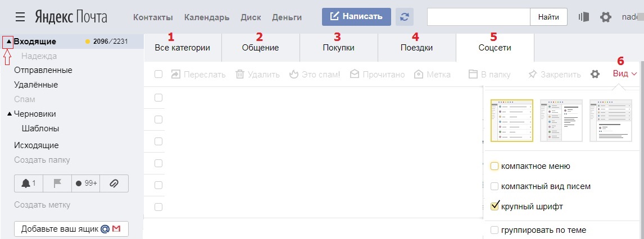Collapse the Входящие folder arrow
Image resolution: width=644 pixels, height=239 pixels.
coord(8,42)
